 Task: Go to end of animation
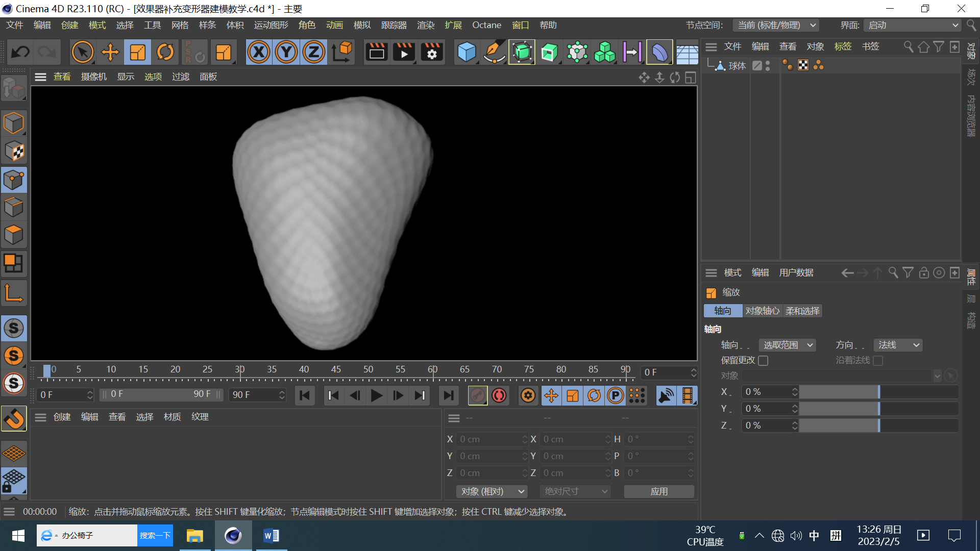pos(448,395)
